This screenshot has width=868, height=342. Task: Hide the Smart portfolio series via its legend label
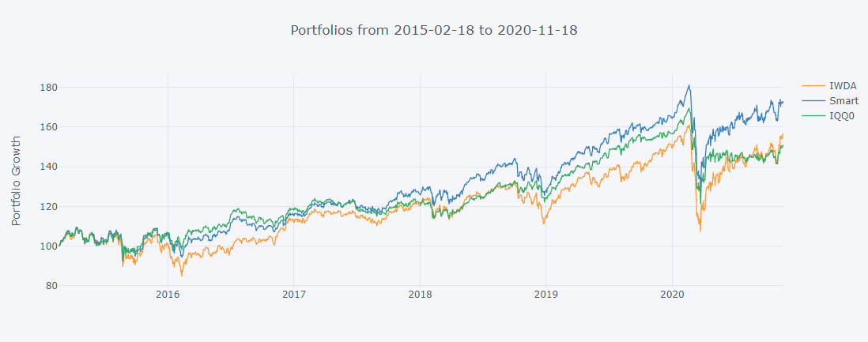[x=841, y=101]
